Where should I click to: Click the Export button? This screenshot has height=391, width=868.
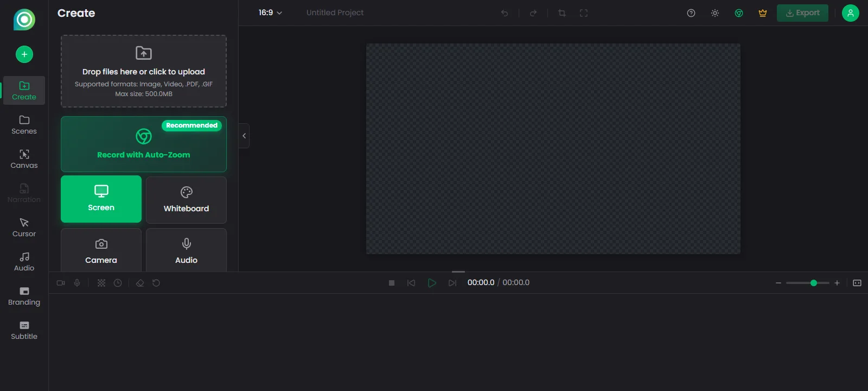(x=802, y=13)
